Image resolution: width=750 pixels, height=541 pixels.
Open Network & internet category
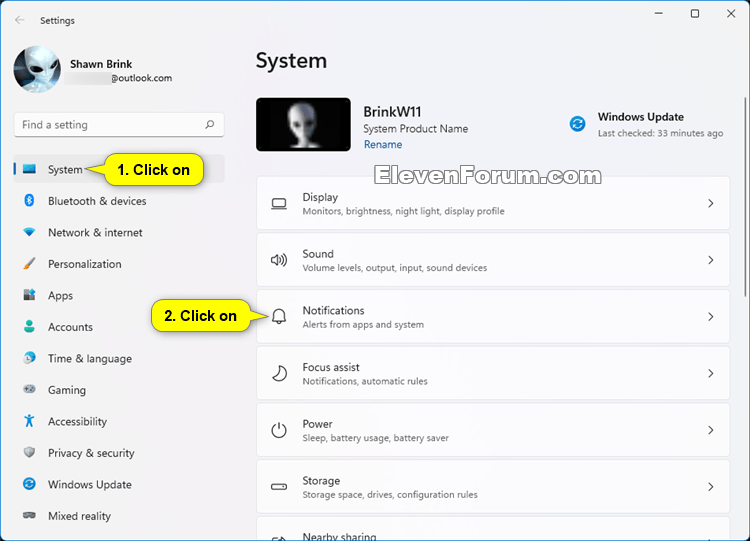tap(119, 232)
